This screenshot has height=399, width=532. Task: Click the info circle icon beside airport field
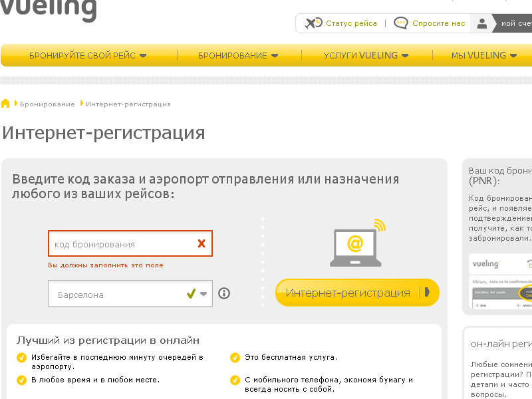224,293
